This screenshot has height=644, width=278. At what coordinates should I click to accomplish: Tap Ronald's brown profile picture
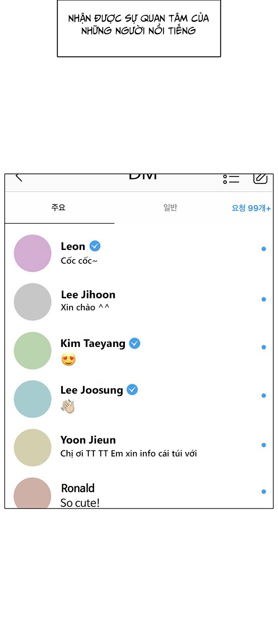click(x=33, y=493)
